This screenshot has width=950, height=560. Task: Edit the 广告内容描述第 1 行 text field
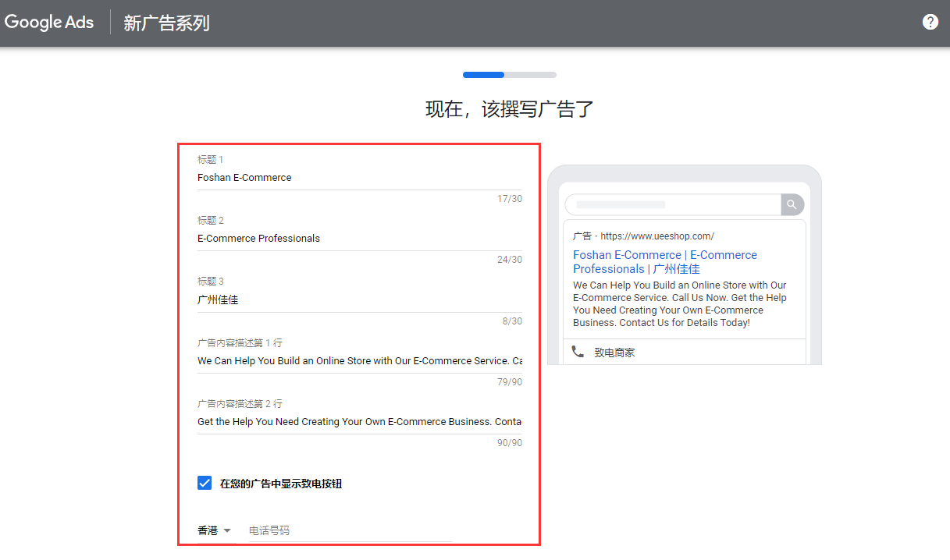pyautogui.click(x=359, y=360)
